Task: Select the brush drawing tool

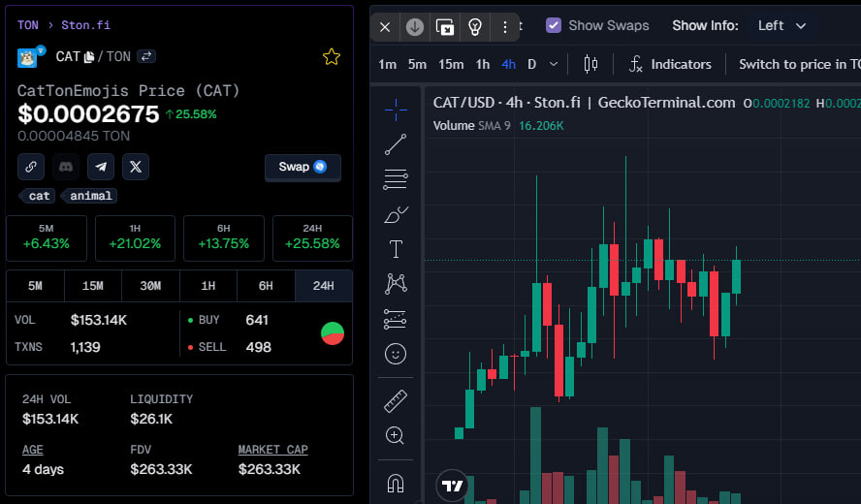Action: pyautogui.click(x=396, y=214)
